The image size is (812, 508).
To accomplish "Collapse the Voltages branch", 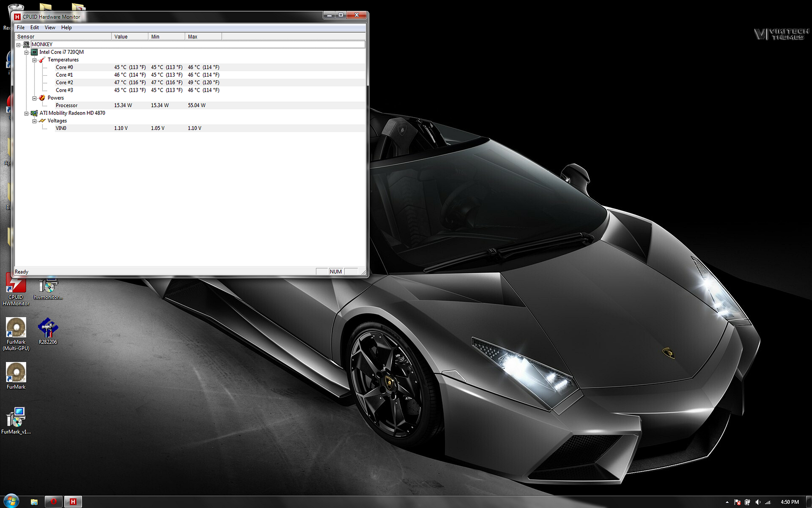I will [x=34, y=121].
